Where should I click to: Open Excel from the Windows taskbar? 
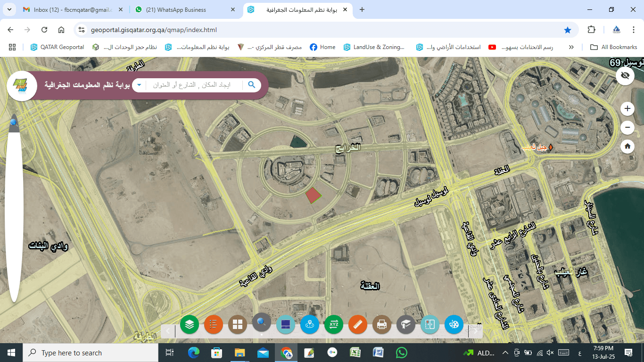(355, 353)
